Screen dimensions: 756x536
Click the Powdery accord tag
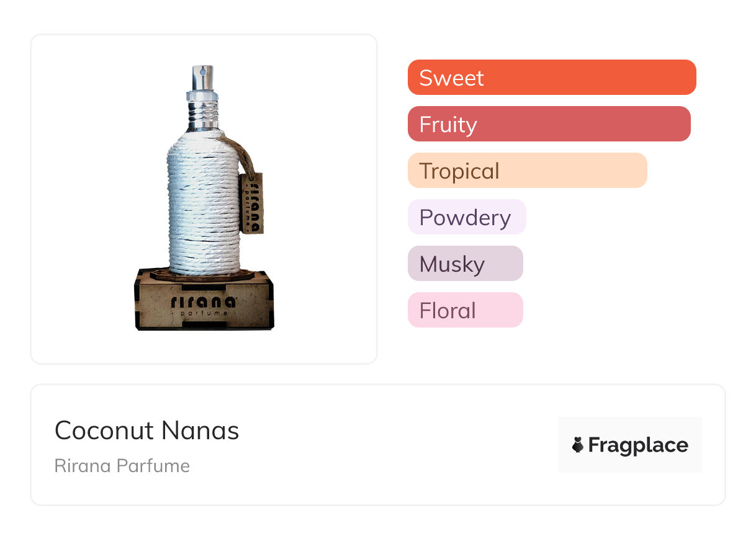pos(466,217)
